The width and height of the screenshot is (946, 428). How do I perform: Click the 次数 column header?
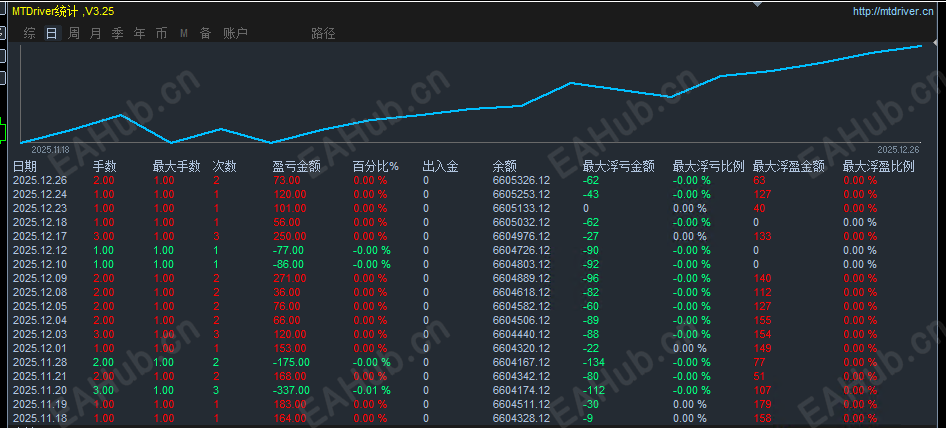pyautogui.click(x=224, y=167)
